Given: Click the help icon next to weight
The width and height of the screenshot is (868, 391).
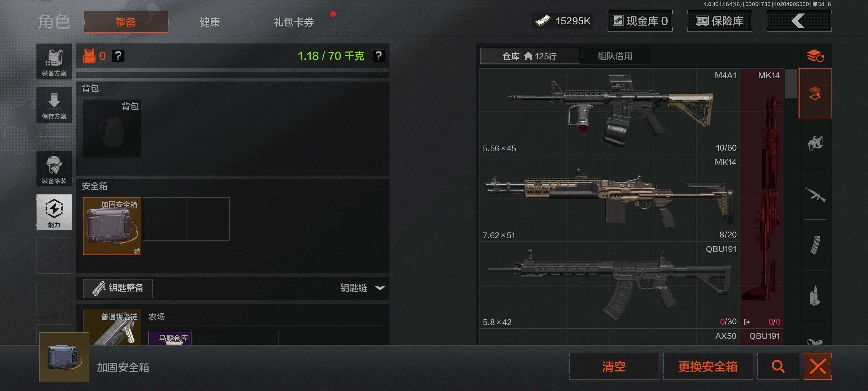Looking at the screenshot, I should (x=379, y=56).
